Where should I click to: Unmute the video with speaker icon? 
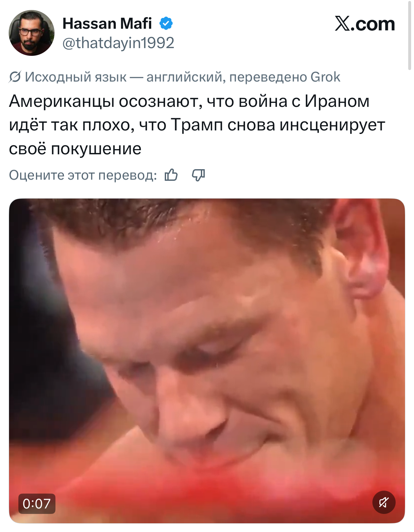[x=384, y=502]
